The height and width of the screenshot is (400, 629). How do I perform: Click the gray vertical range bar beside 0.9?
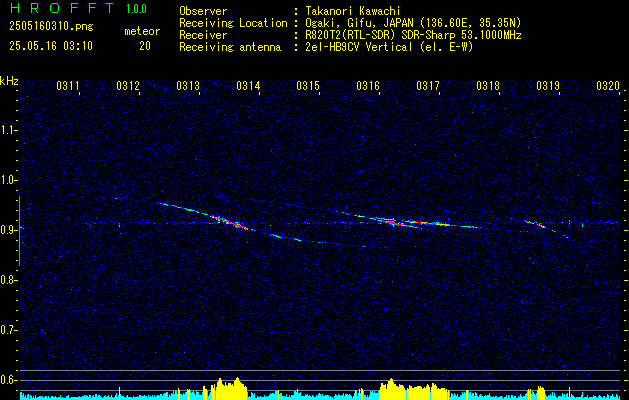19,231
